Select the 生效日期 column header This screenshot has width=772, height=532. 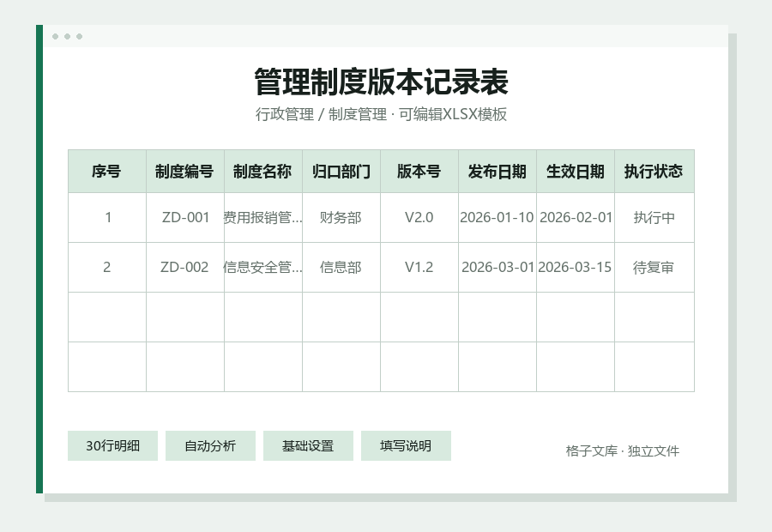pyautogui.click(x=575, y=172)
